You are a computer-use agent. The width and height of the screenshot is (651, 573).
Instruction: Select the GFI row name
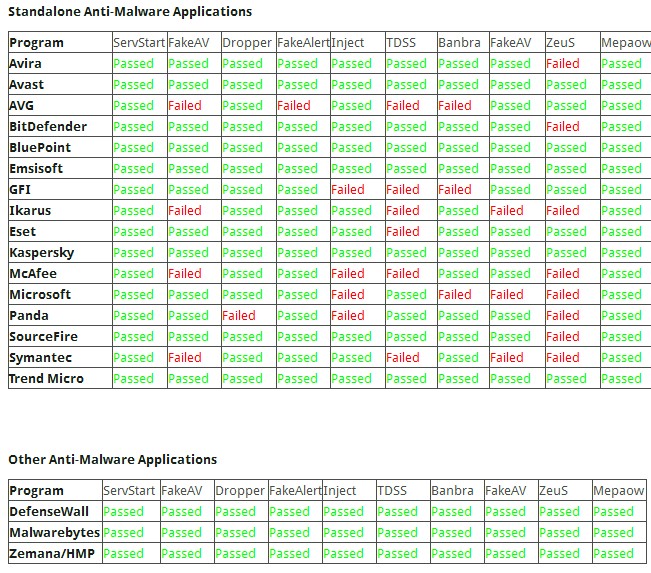20,189
